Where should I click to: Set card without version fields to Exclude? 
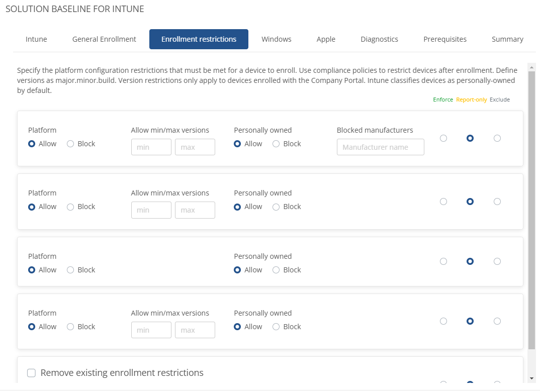[x=497, y=261]
